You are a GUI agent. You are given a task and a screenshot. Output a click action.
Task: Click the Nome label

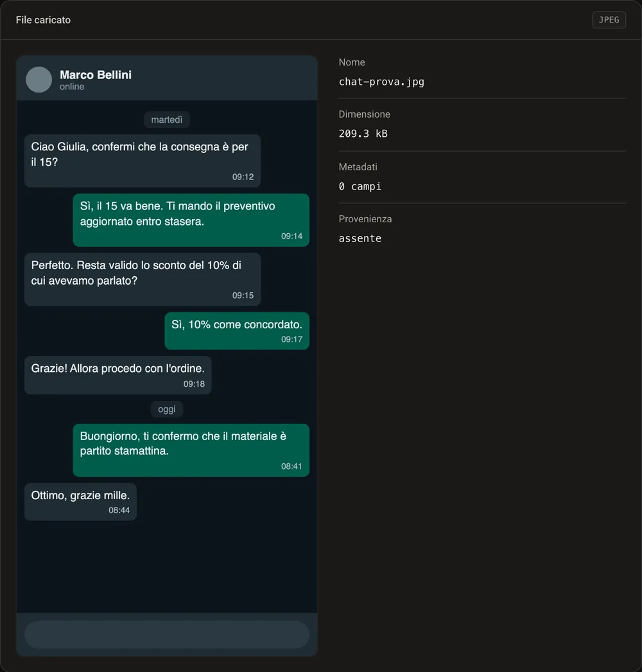(x=352, y=62)
